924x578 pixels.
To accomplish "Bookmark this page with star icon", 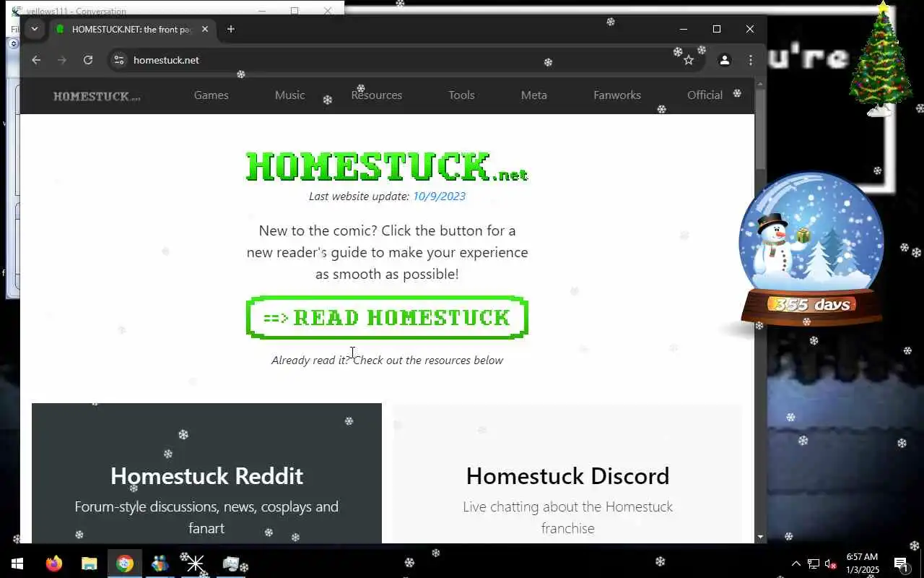I will click(x=689, y=60).
